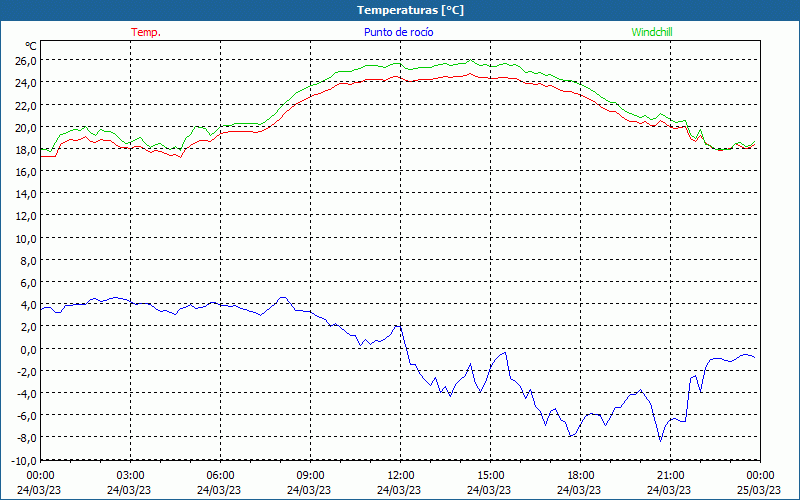Click the 6,0 y-axis value
This screenshot has width=800, height=500.
(29, 283)
